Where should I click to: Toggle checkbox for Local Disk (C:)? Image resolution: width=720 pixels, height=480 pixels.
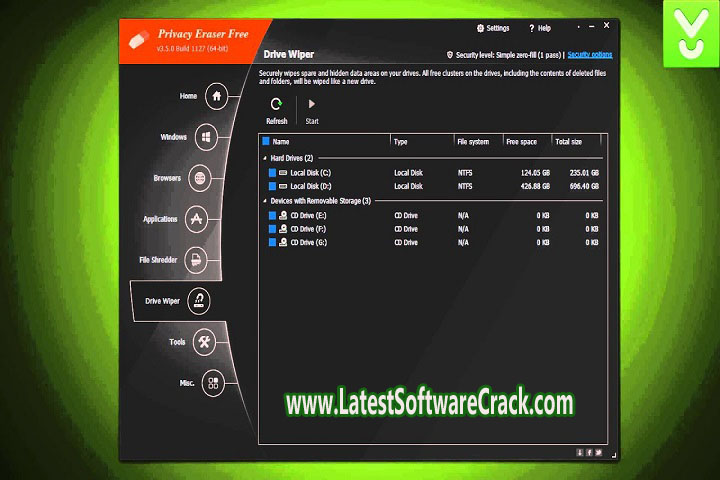[x=272, y=173]
